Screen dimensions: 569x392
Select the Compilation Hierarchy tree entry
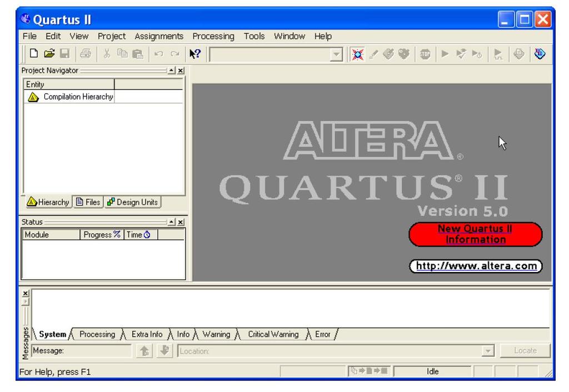pos(78,97)
